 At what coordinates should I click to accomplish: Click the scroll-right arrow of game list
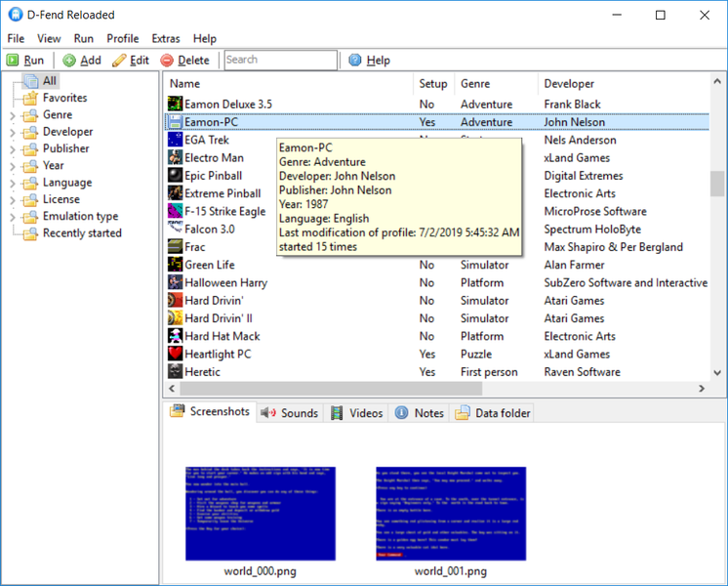(x=702, y=388)
